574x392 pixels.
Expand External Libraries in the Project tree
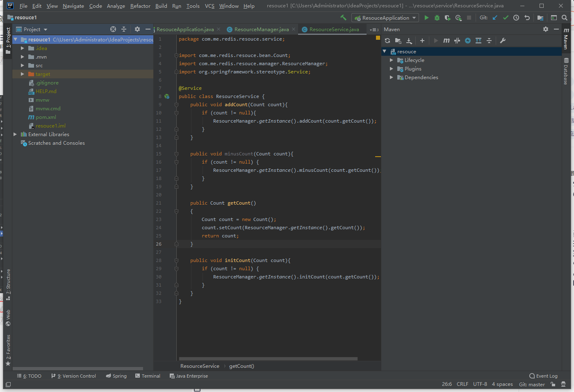click(15, 134)
